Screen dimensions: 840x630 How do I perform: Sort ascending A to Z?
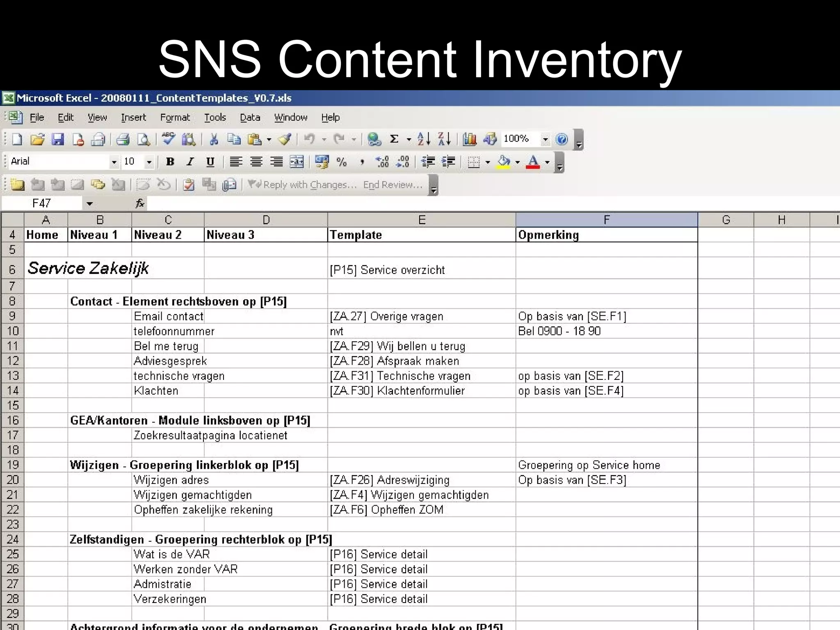pyautogui.click(x=424, y=139)
